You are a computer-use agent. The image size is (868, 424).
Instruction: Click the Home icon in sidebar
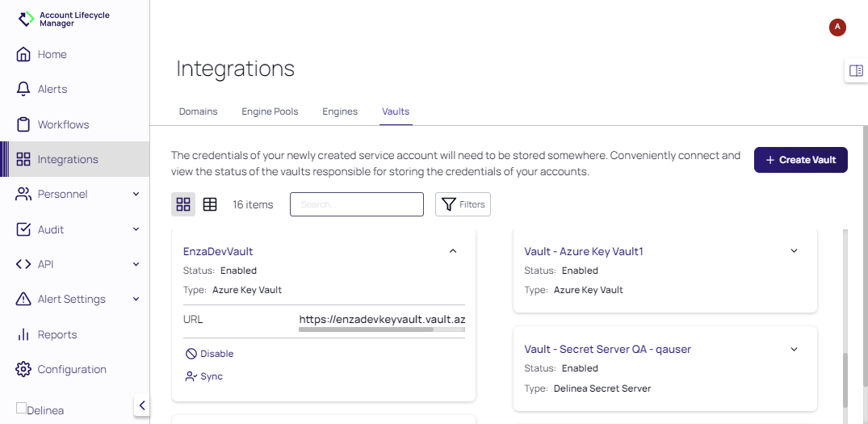click(23, 55)
